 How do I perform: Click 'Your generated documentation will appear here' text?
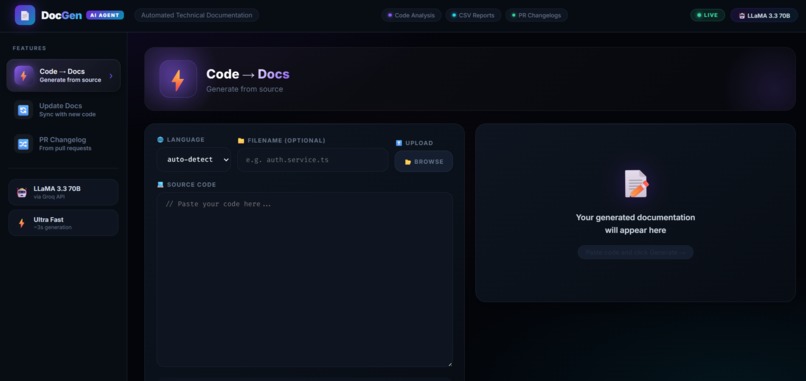(x=635, y=224)
